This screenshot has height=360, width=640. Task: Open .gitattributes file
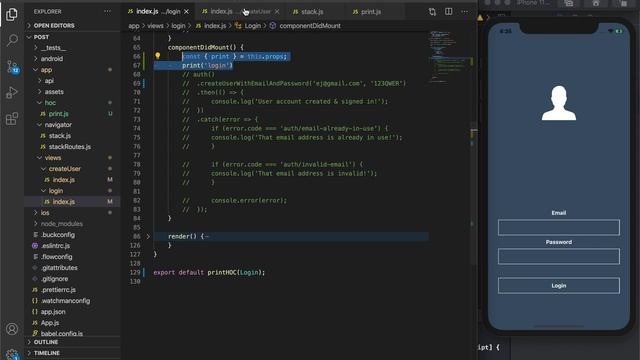point(59,268)
